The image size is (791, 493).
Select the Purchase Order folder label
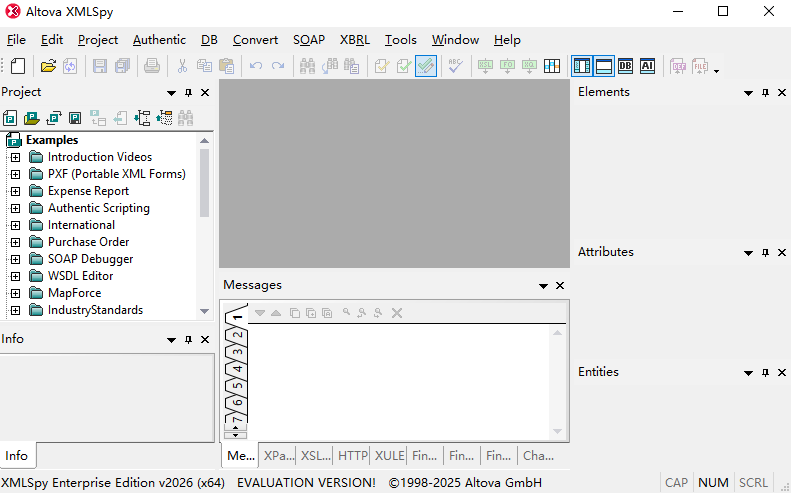tap(88, 242)
